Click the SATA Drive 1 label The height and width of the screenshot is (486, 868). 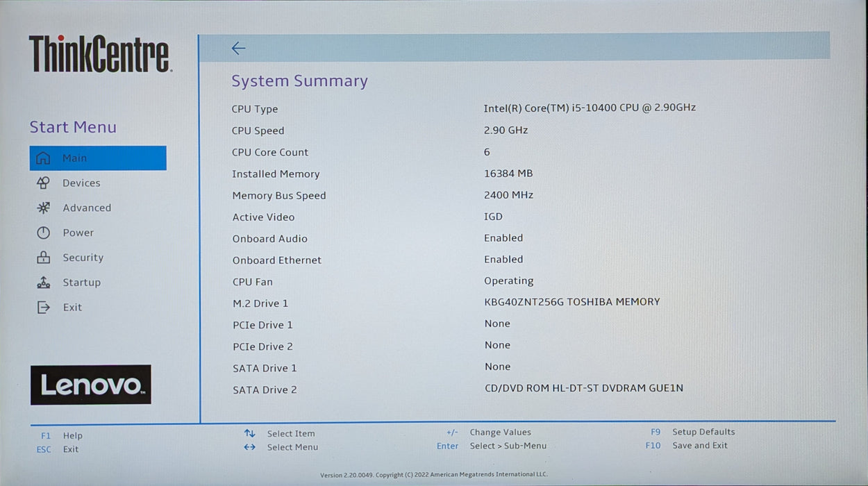click(265, 369)
